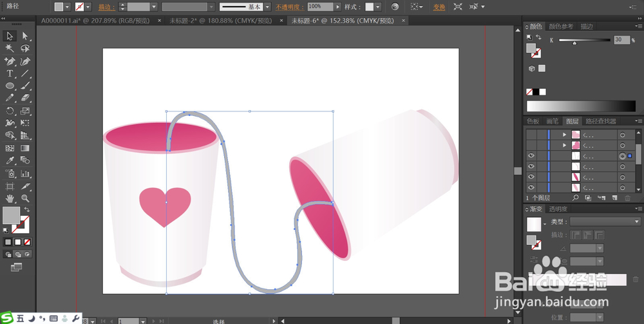Viewport: 644px width, 324px height.
Task: Open the 透明度 transparency tab
Action: pos(558,209)
